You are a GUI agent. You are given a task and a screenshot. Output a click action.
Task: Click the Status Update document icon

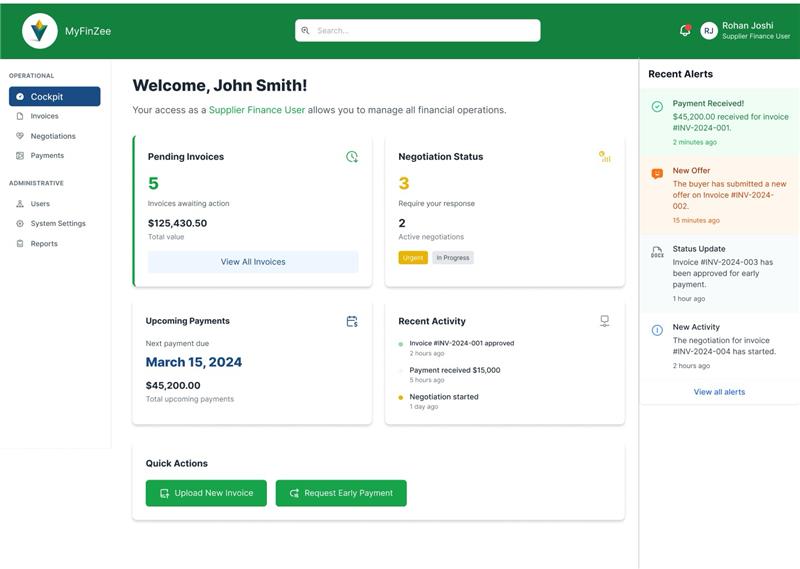pos(657,252)
